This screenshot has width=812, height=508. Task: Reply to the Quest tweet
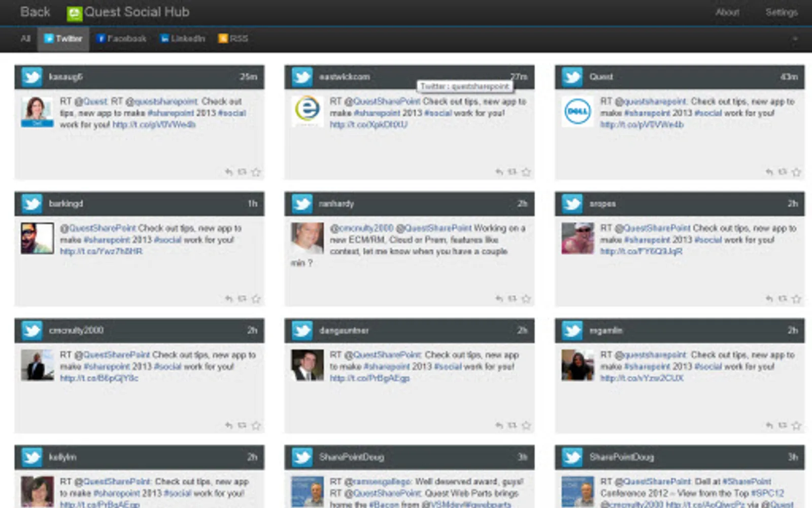[769, 172]
